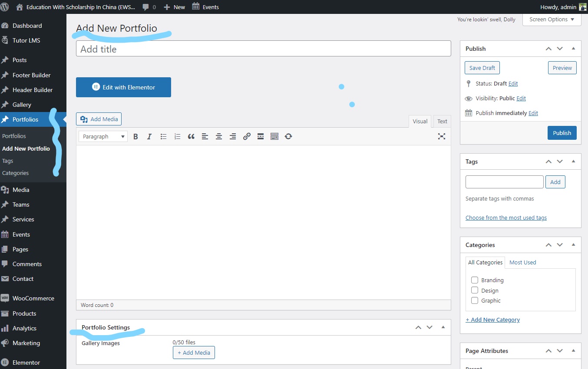Click the Add Media button above editor
588x369 pixels.
[x=99, y=119]
